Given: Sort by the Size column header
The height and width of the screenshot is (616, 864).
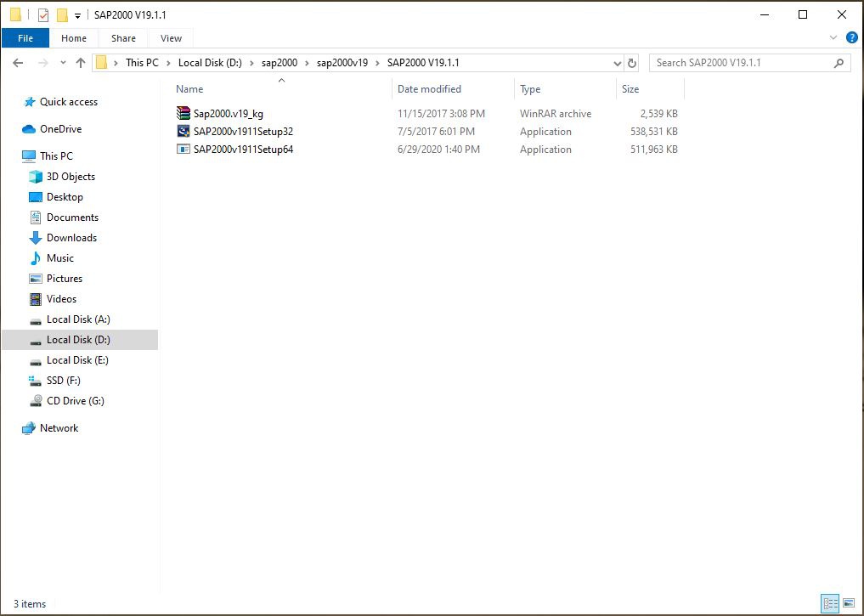Looking at the screenshot, I should (630, 88).
